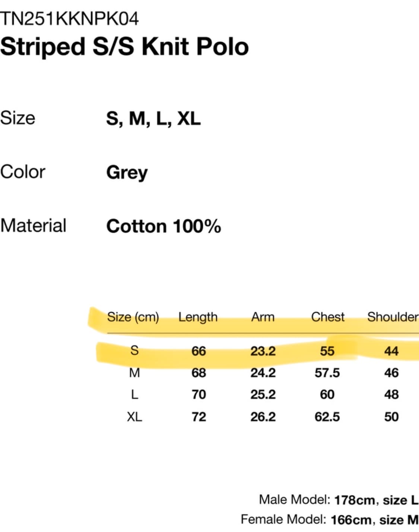This screenshot has width=419, height=532.
Task: Click the shoulder value 44
Action: pos(391,351)
